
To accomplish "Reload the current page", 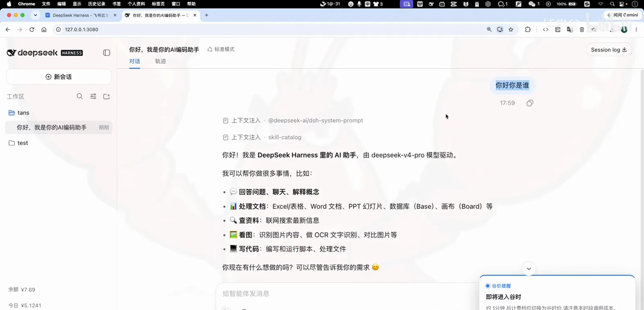I will [32, 29].
